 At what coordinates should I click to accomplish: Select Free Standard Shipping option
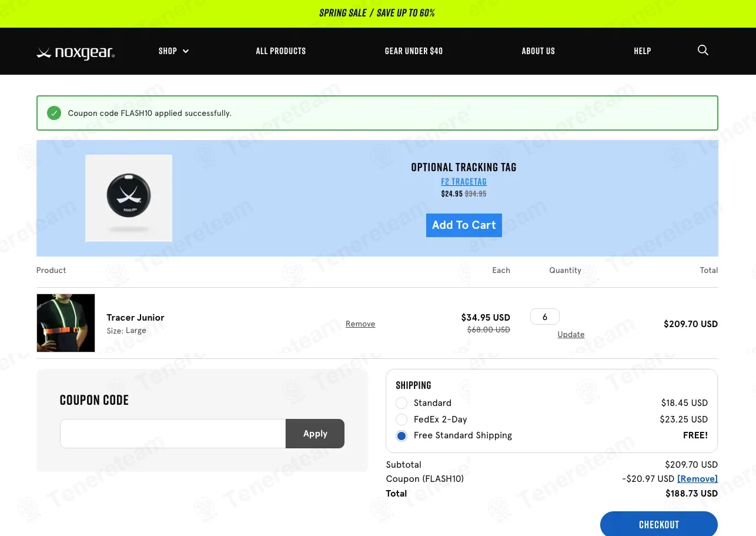tap(402, 436)
